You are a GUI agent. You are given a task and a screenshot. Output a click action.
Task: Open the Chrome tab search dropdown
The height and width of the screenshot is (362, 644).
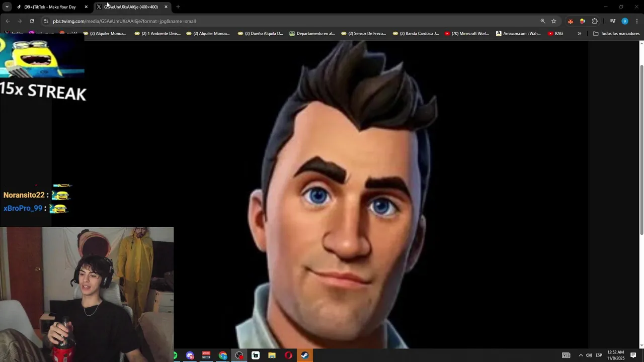point(7,7)
